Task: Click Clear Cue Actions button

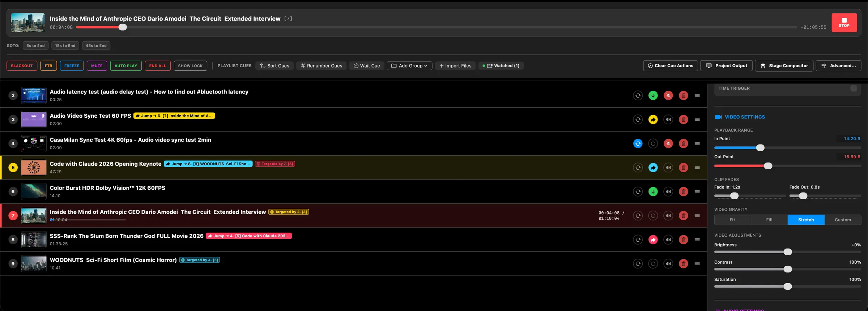Action: (x=671, y=66)
